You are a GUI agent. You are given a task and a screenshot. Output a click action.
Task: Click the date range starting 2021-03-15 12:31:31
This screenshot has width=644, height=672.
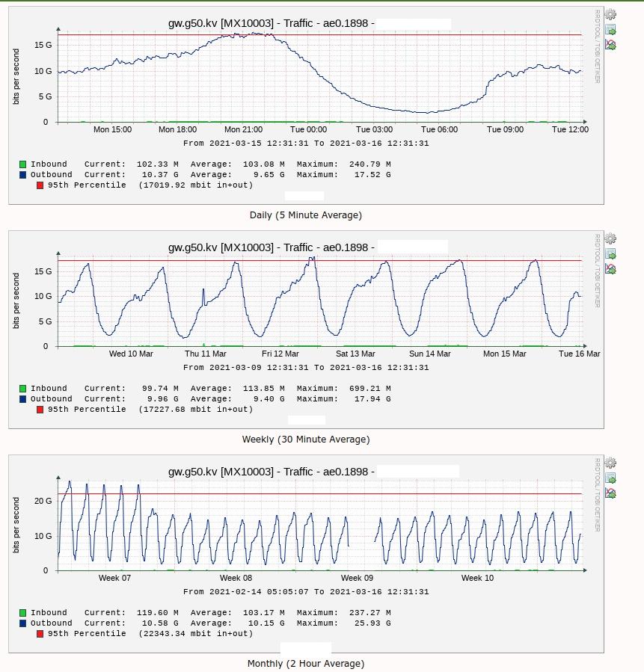click(306, 143)
